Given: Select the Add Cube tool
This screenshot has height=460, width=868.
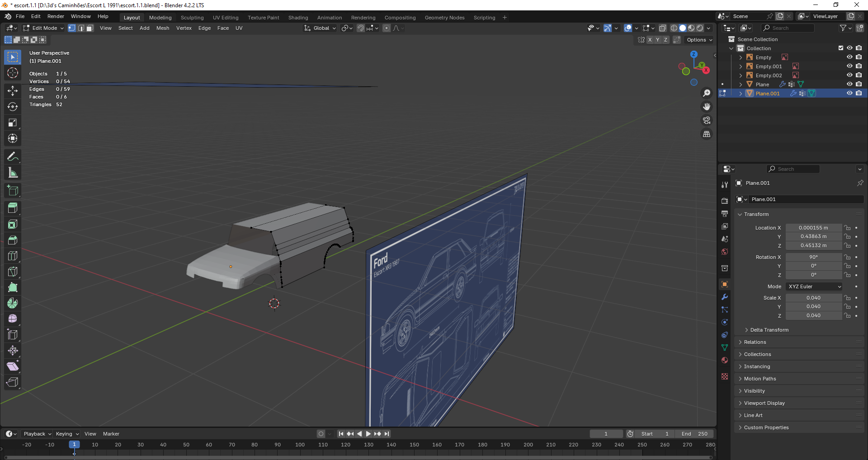Looking at the screenshot, I should (13, 191).
